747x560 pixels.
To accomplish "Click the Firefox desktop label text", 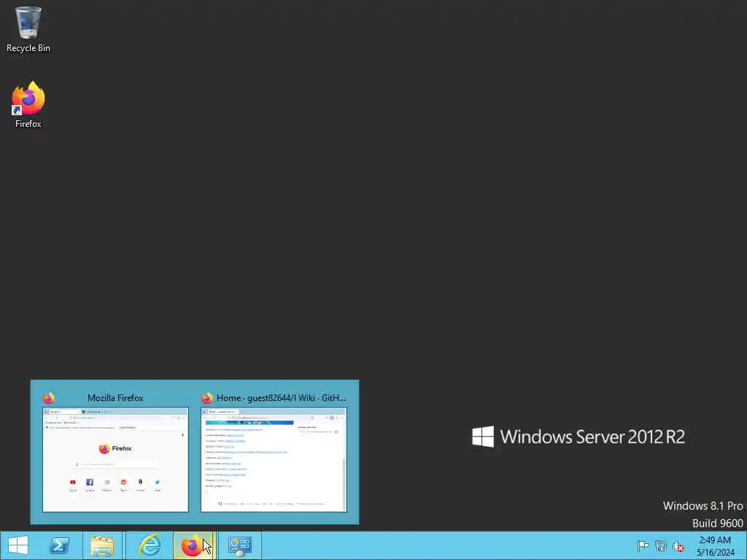I will [x=28, y=124].
